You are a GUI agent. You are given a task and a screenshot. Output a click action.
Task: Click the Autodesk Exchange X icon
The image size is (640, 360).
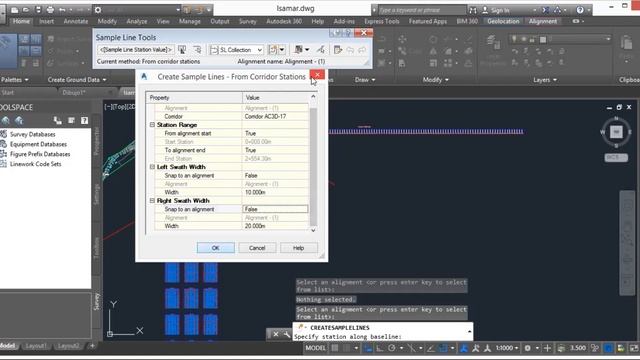(545, 10)
